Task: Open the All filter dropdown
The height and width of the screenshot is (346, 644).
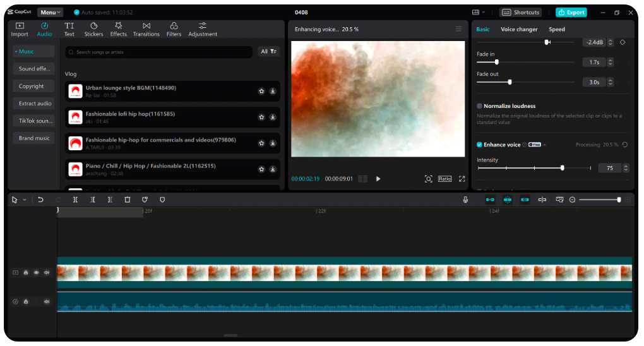Action: [268, 51]
